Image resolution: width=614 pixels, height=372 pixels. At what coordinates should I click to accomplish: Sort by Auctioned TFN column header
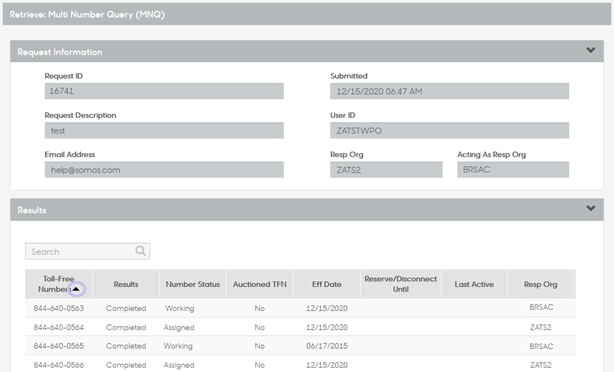click(260, 284)
